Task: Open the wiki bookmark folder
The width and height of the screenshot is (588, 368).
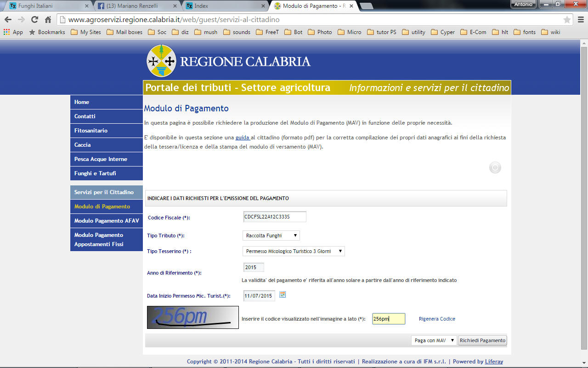Action: (x=551, y=32)
